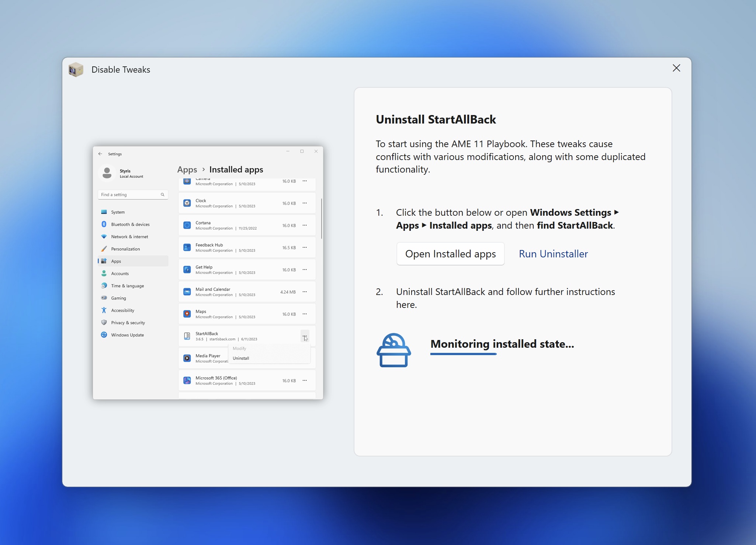Click the Maps app icon
Image resolution: width=756 pixels, height=545 pixels.
[187, 314]
